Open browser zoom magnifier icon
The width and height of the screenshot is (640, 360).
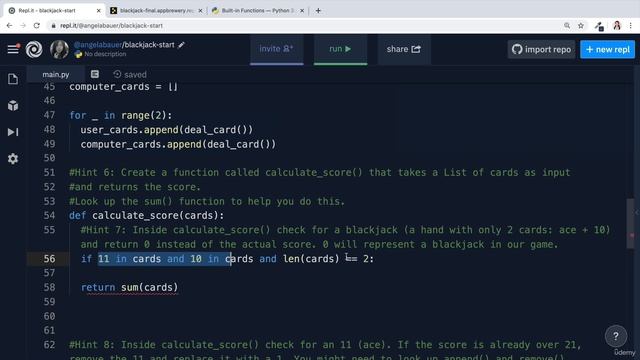pyautogui.click(x=567, y=25)
